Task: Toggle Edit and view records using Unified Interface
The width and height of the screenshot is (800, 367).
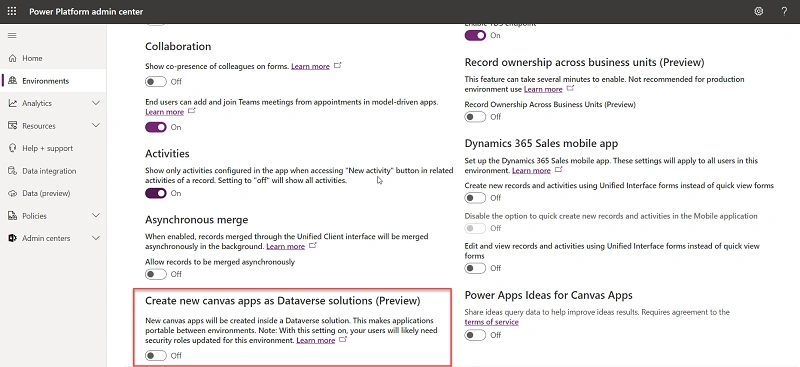Action: (475, 268)
